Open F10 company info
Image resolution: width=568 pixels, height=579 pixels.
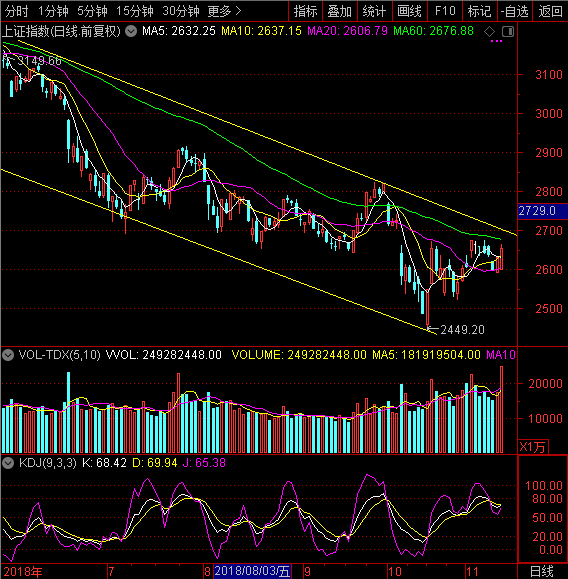[445, 11]
